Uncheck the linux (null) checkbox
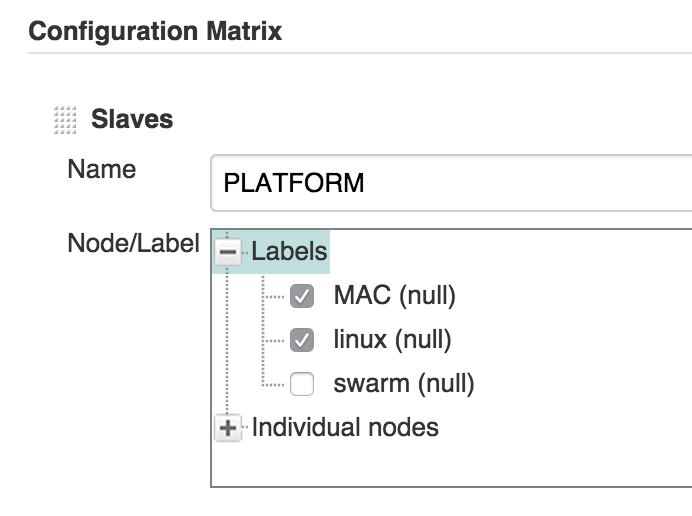Screen dimensions: 692x516 tap(302, 340)
